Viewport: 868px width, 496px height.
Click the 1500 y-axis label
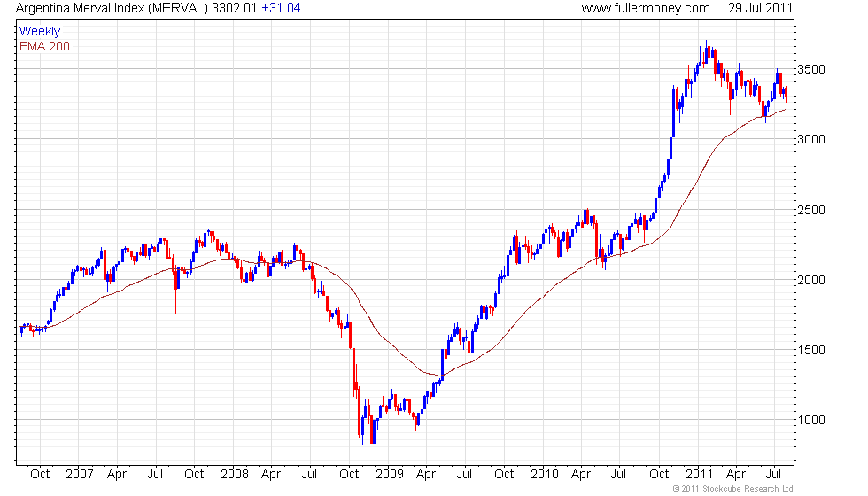pyautogui.click(x=811, y=350)
